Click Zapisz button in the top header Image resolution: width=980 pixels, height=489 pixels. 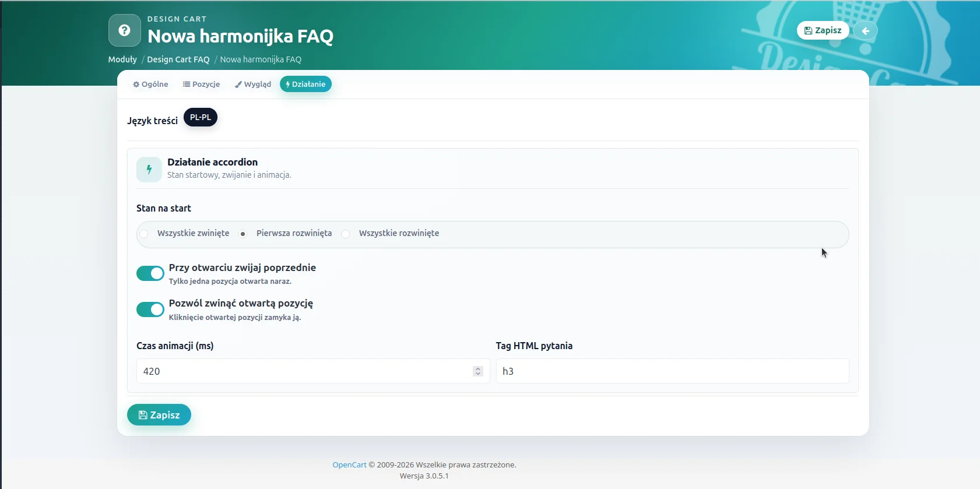[823, 30]
